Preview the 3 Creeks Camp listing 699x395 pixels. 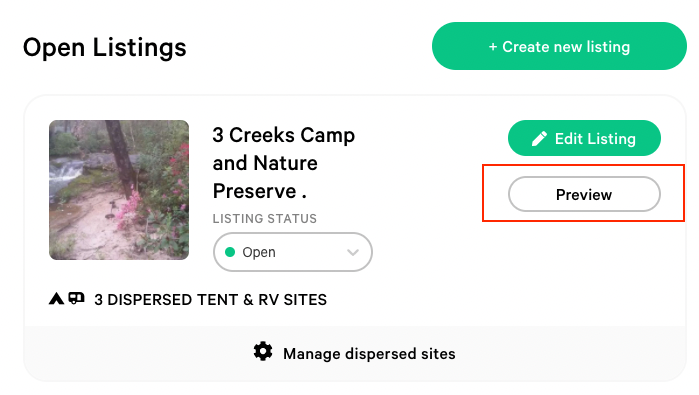click(x=584, y=194)
